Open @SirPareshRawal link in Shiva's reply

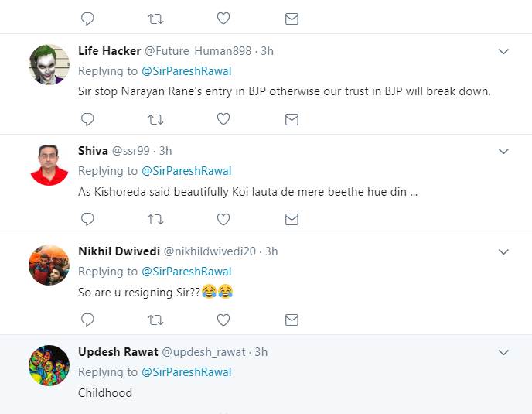(x=186, y=171)
